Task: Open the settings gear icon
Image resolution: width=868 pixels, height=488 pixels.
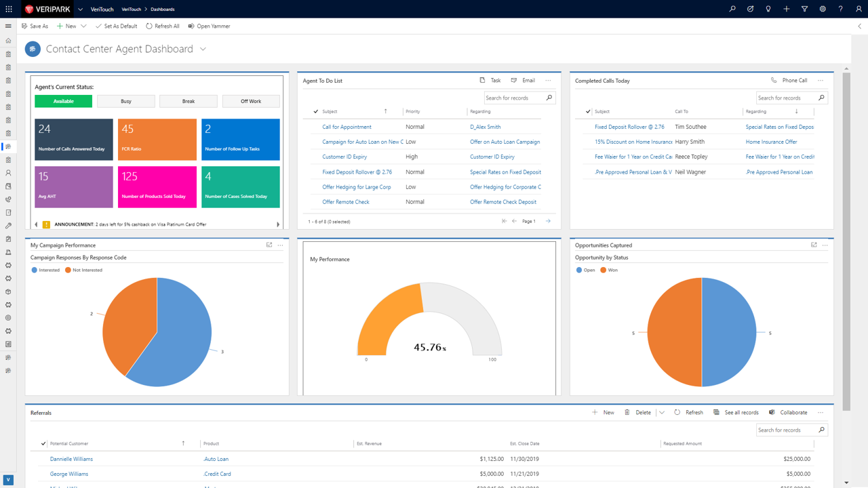Action: coord(823,9)
